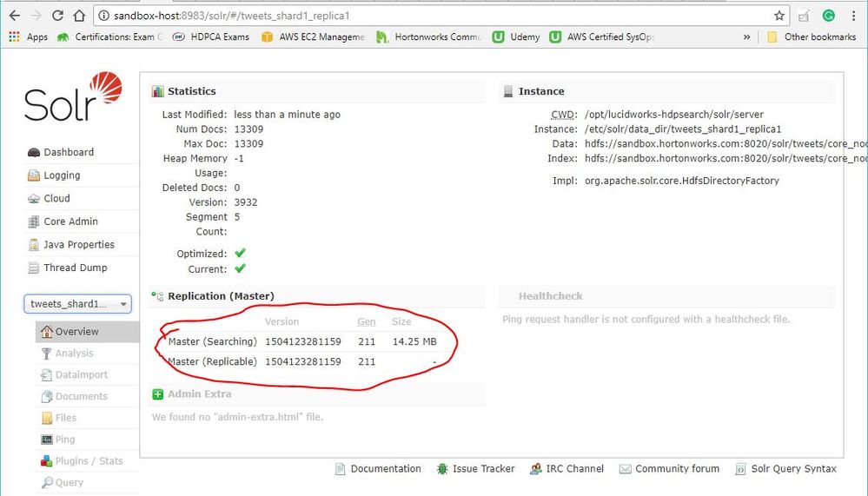Click the Analysis funnel icon

(x=47, y=354)
